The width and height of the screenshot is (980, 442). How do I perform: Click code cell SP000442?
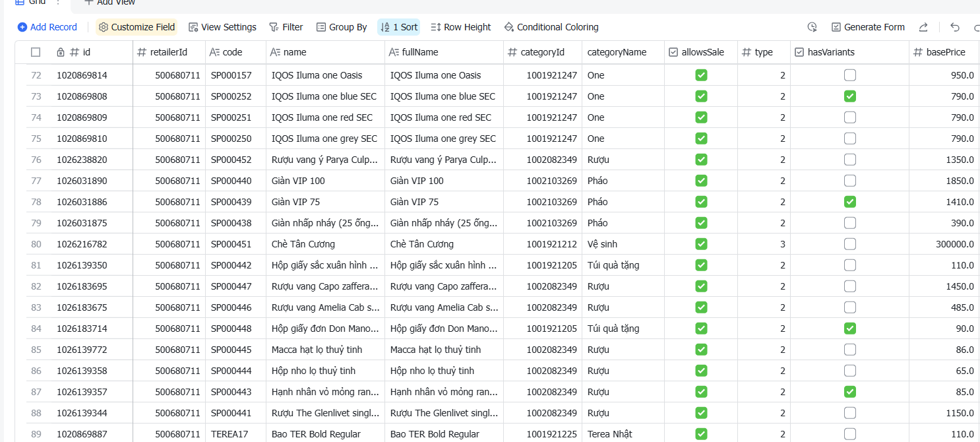click(x=235, y=265)
